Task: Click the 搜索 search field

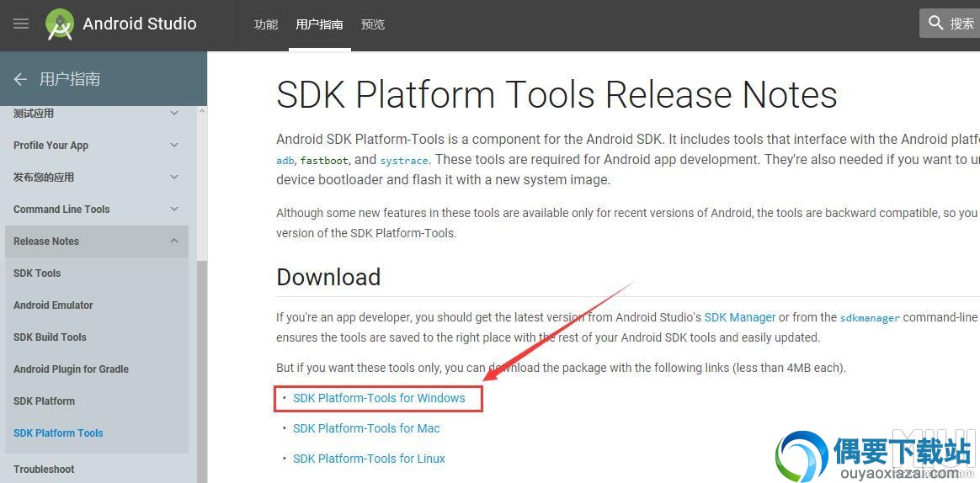Action: (950, 23)
